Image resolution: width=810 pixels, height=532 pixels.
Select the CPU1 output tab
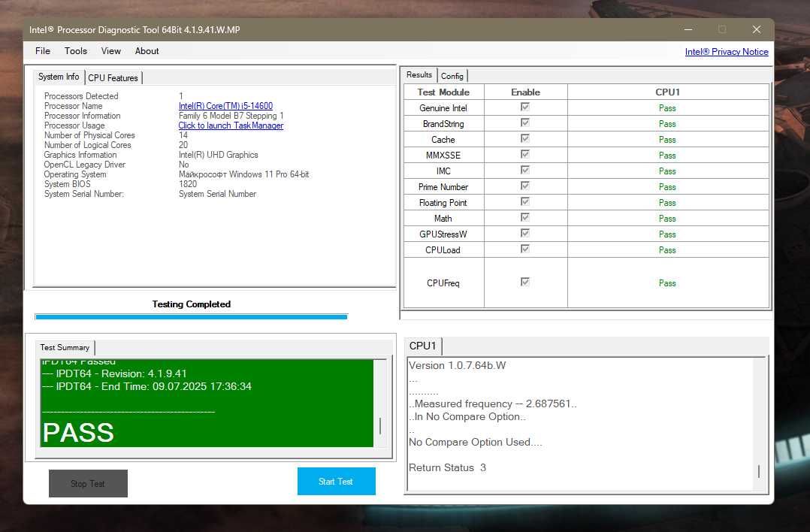click(422, 346)
